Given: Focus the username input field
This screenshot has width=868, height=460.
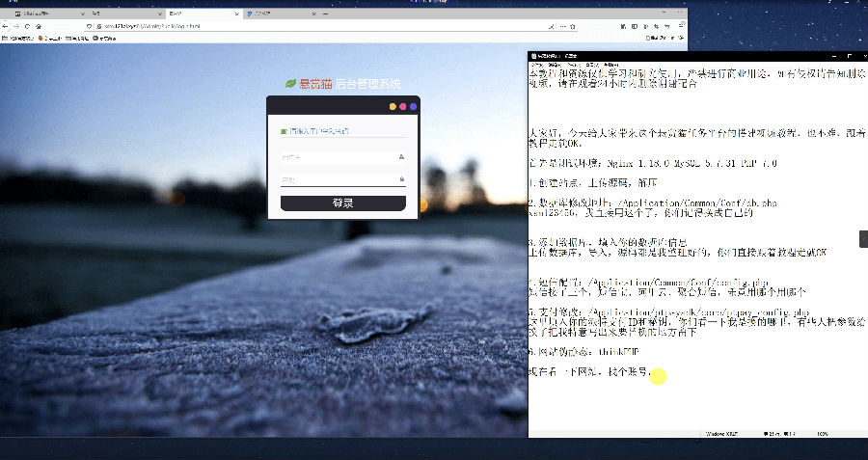Looking at the screenshot, I should (342, 158).
